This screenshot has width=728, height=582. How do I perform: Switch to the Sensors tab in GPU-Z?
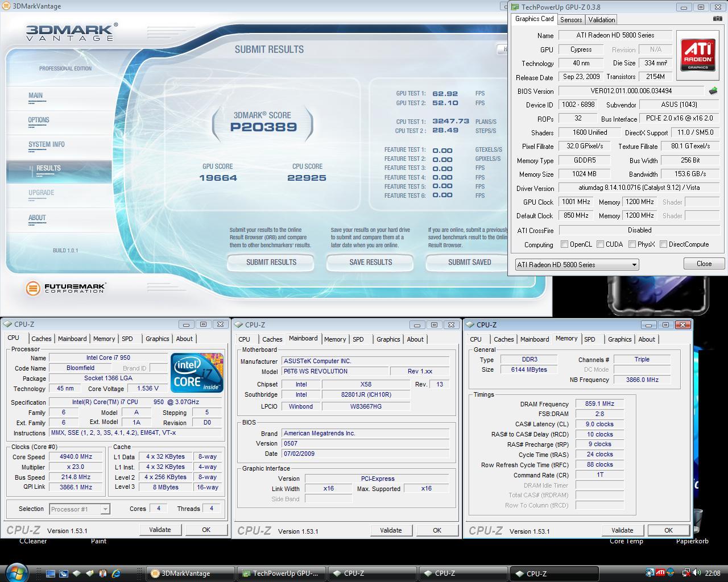[x=570, y=19]
